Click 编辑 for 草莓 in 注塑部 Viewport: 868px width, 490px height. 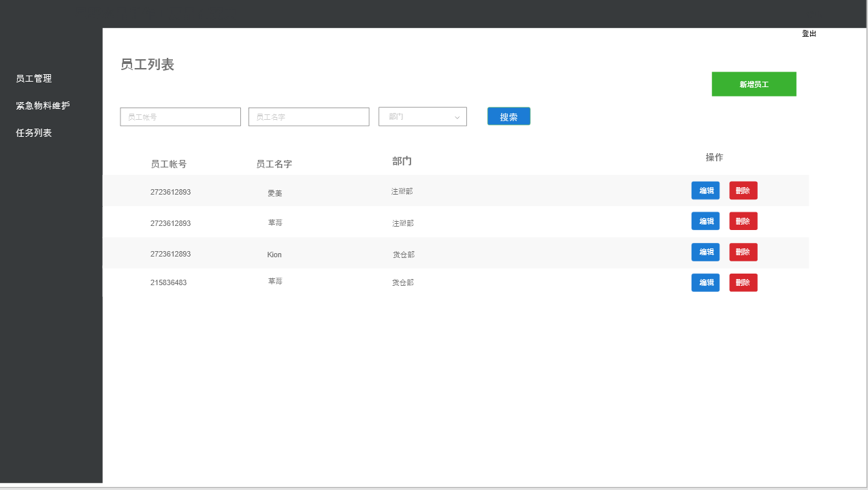[x=705, y=221]
